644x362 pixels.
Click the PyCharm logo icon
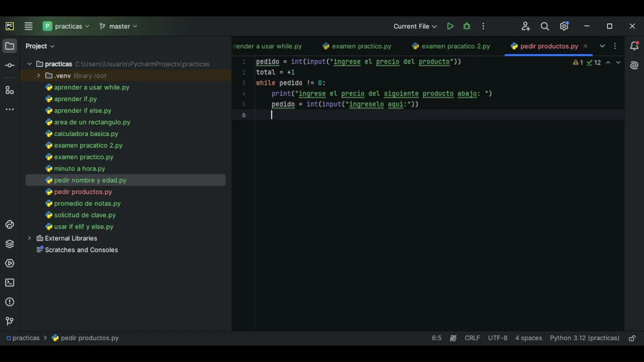(x=10, y=26)
